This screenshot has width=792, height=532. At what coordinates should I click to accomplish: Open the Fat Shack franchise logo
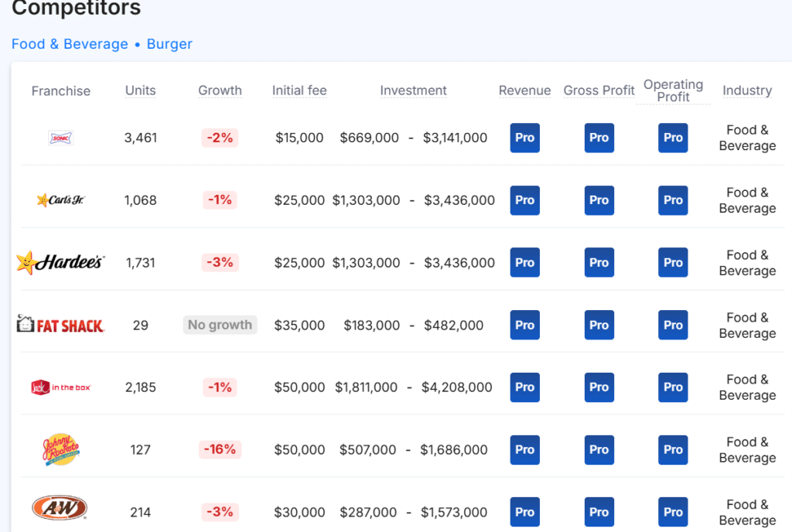(60, 325)
